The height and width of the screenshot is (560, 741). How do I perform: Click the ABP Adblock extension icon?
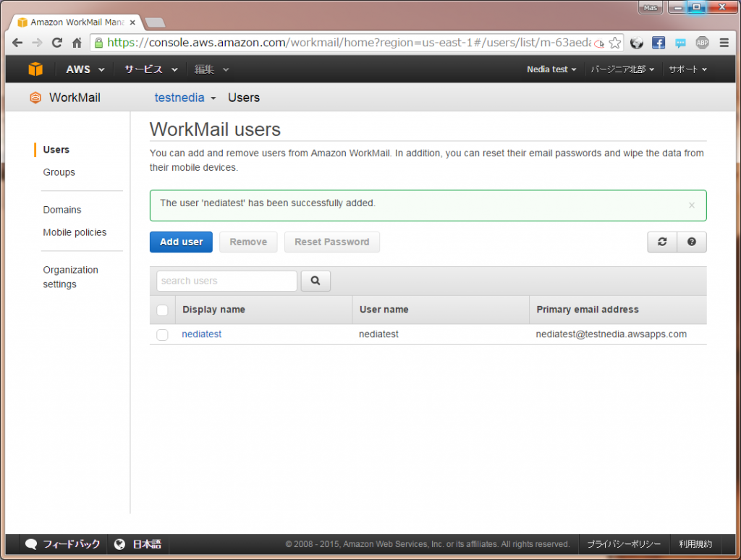[x=702, y=43]
